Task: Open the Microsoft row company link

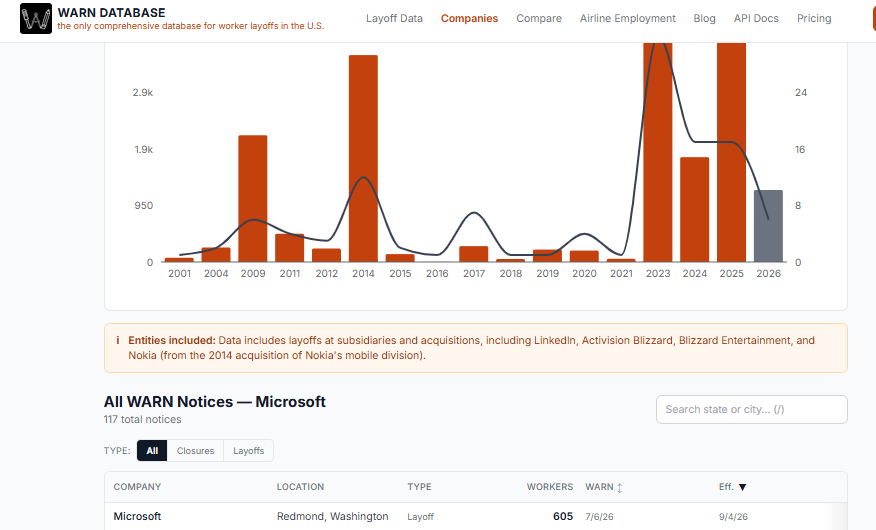Action: tap(137, 517)
